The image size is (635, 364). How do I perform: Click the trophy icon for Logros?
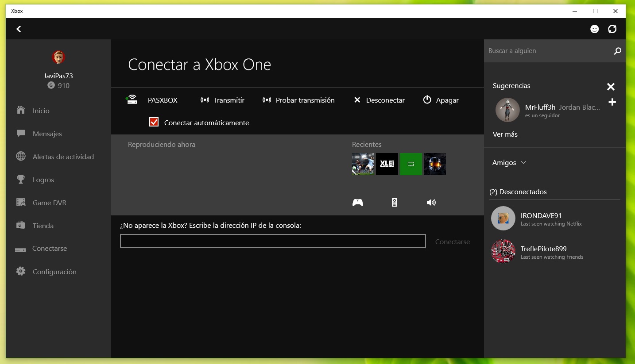pyautogui.click(x=21, y=179)
